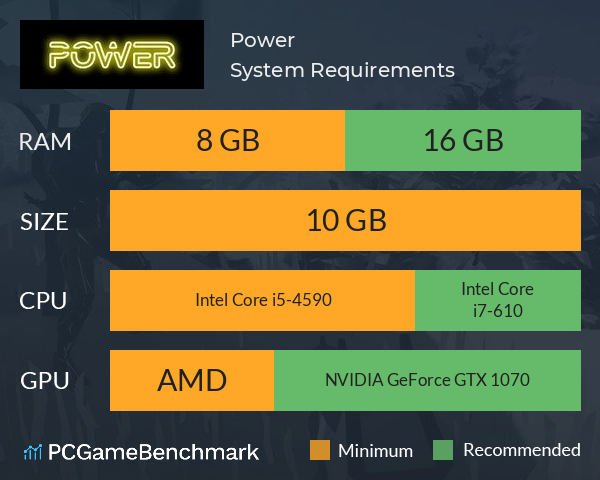Click the GPU row label
The width and height of the screenshot is (600, 480).
point(45,381)
